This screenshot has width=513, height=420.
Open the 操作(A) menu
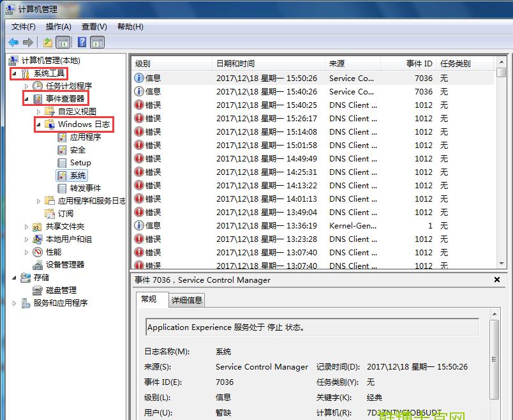click(x=58, y=26)
